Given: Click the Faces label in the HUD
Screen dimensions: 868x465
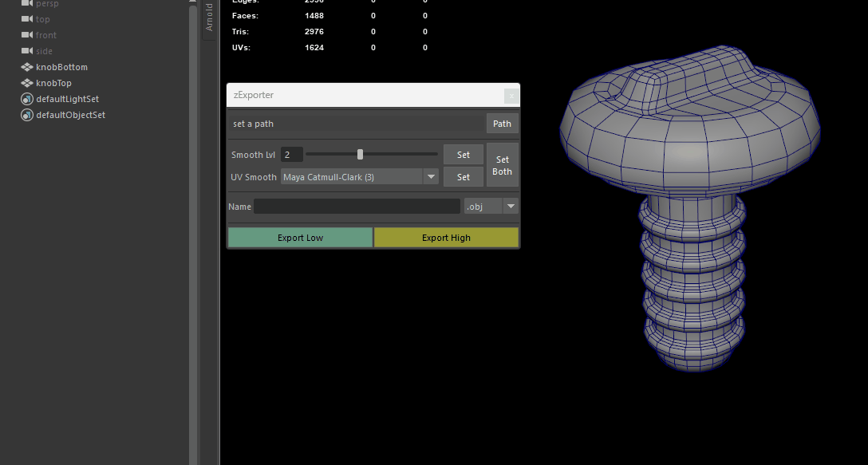Looking at the screenshot, I should coord(245,15).
